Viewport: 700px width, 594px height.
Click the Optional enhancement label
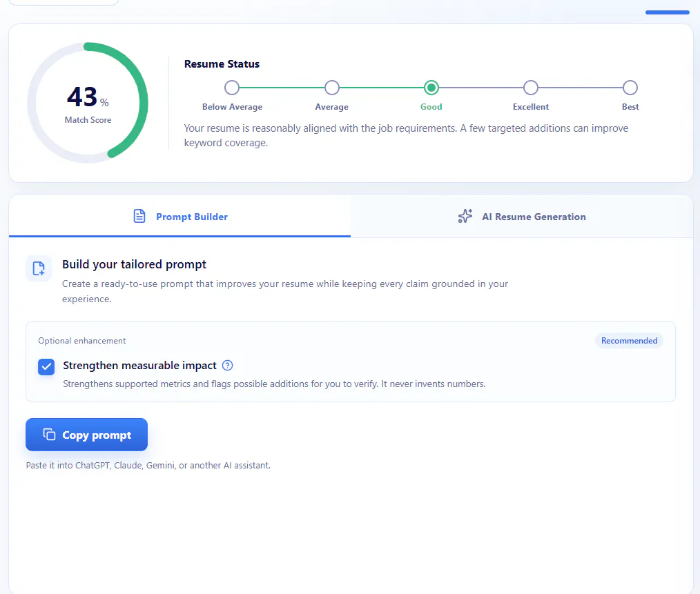click(x=81, y=341)
